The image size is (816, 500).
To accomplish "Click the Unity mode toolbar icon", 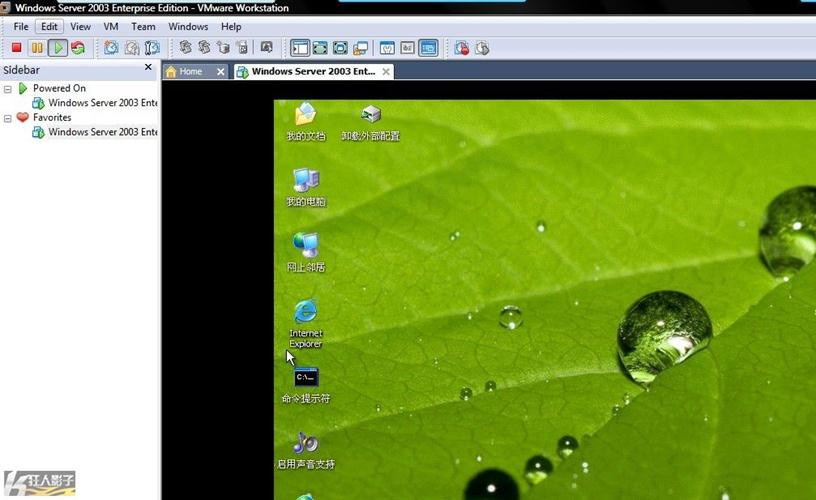I will (360, 48).
